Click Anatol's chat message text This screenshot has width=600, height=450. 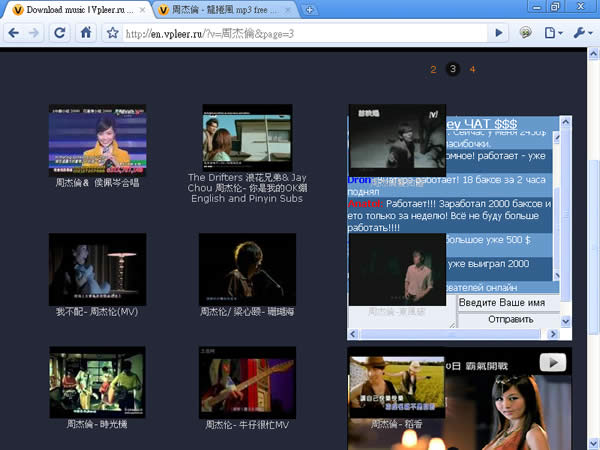click(450, 215)
